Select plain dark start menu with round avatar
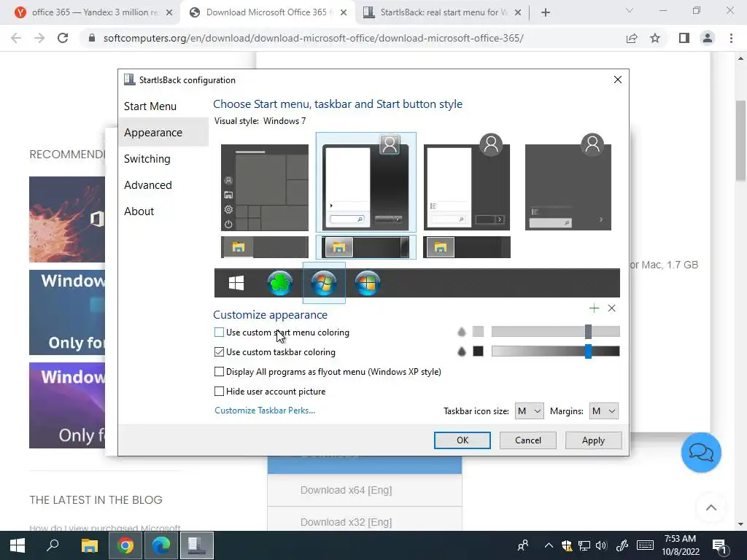The image size is (747, 560). click(x=466, y=183)
